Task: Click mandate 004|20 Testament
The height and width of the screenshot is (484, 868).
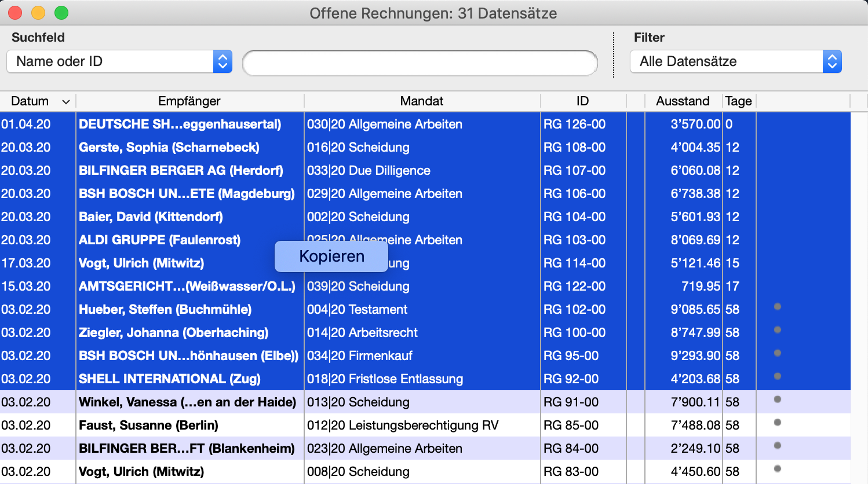Action: [358, 310]
